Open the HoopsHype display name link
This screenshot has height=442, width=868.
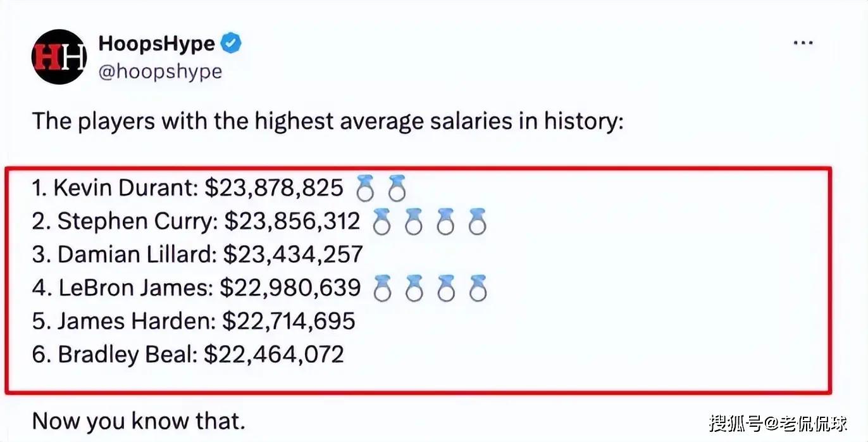click(157, 44)
